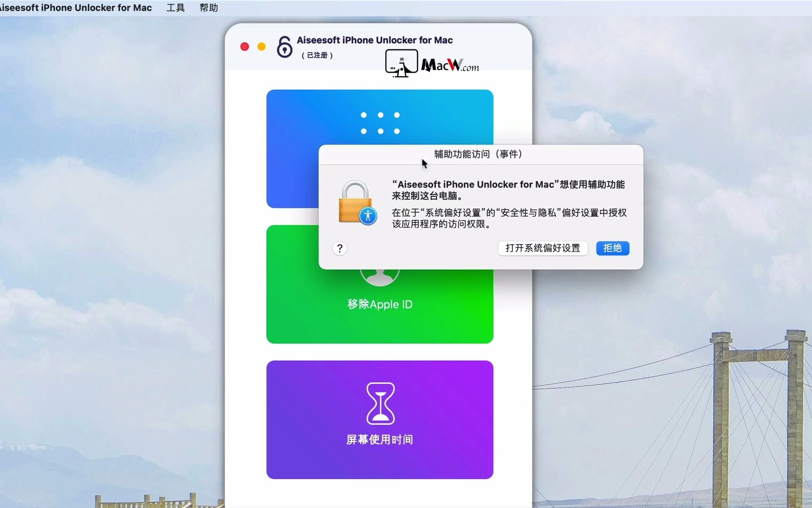Open the purple 屏幕使用时间 card
Image resolution: width=812 pixels, height=508 pixels.
click(380, 420)
